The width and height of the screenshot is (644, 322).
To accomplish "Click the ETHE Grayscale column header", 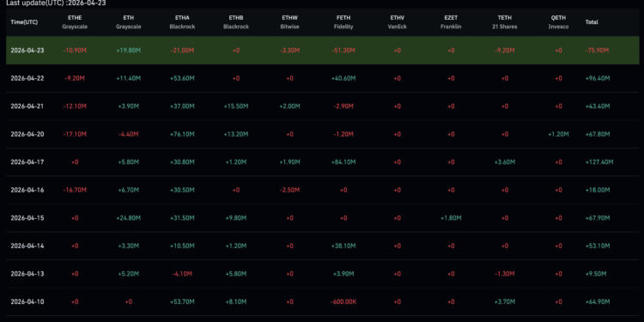I will tap(75, 22).
